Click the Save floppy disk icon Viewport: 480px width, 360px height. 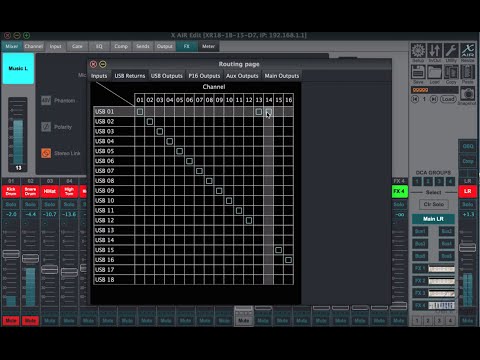coord(418,72)
